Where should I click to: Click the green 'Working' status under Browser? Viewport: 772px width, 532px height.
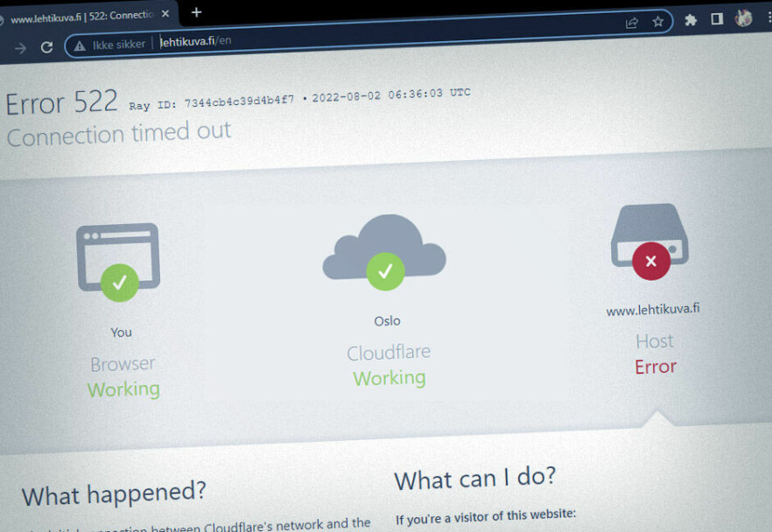(123, 389)
